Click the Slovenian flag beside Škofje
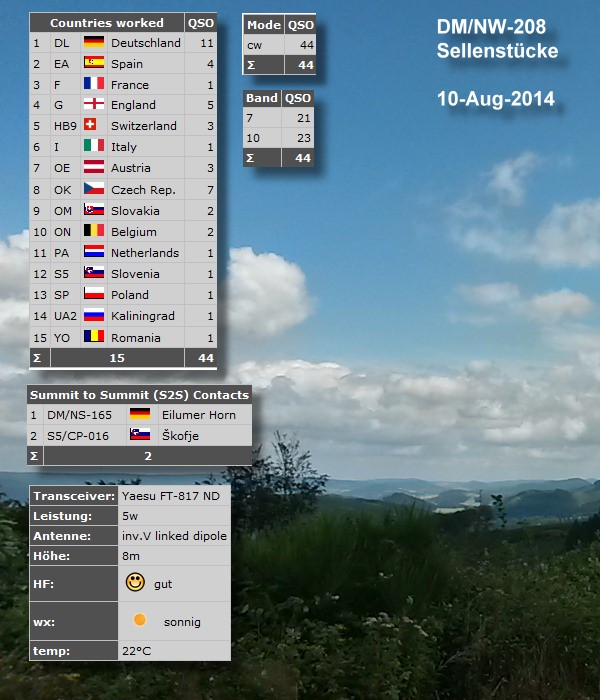Screen dimensions: 600x700 (x=140, y=435)
